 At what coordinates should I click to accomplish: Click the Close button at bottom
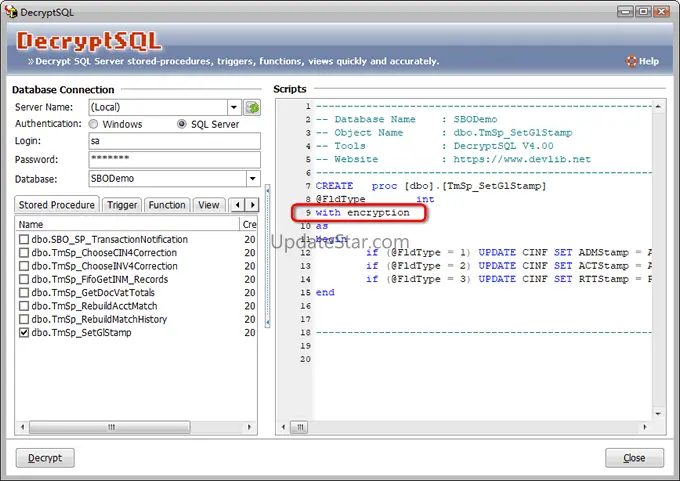coord(634,458)
